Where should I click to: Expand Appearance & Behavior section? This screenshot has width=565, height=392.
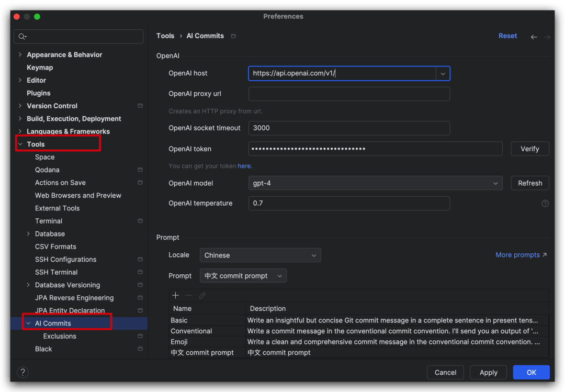20,54
